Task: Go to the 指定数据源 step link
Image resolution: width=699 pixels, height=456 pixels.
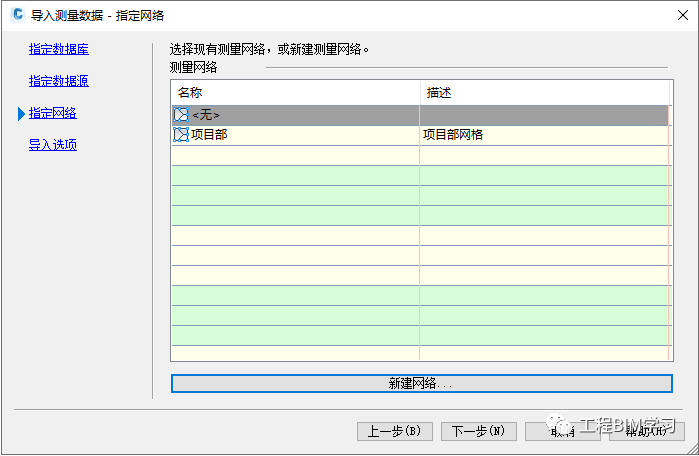Action: click(59, 81)
